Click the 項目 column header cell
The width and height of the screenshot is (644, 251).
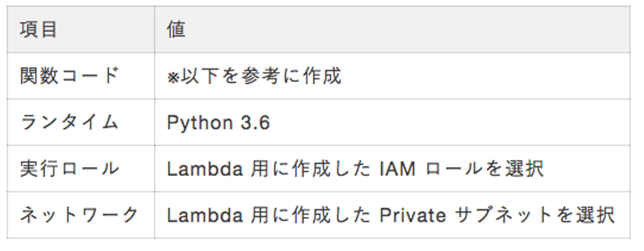pyautogui.click(x=38, y=30)
